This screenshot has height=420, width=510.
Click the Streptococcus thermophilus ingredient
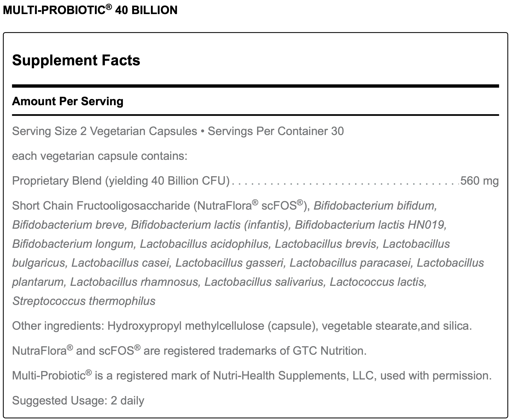tap(84, 301)
